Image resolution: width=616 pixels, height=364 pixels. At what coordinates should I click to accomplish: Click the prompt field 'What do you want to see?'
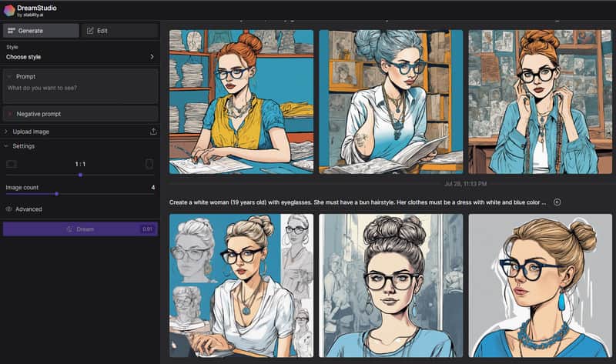[80, 88]
